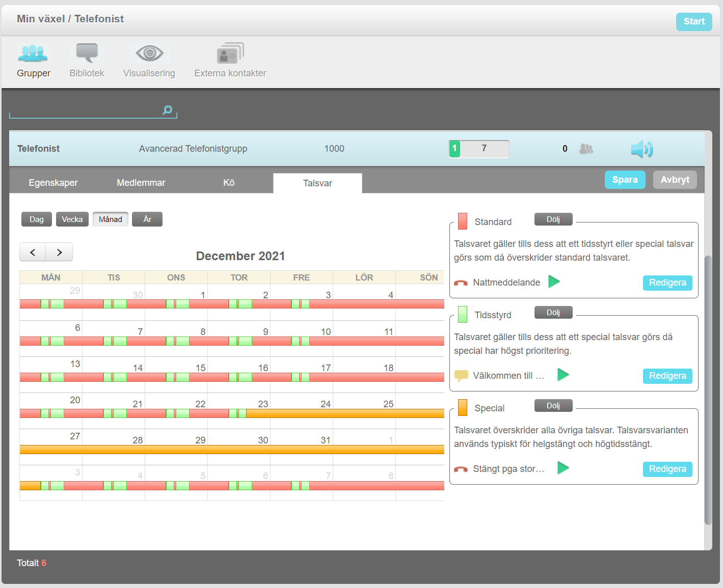Click yellow speech icon beside Välkommen till

pyautogui.click(x=461, y=376)
